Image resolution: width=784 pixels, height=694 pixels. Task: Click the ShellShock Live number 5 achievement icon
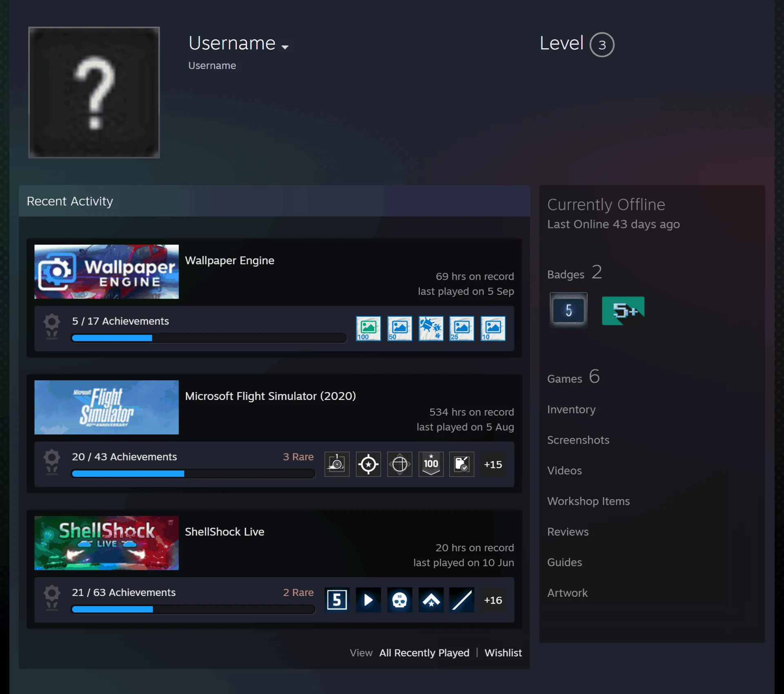click(337, 600)
